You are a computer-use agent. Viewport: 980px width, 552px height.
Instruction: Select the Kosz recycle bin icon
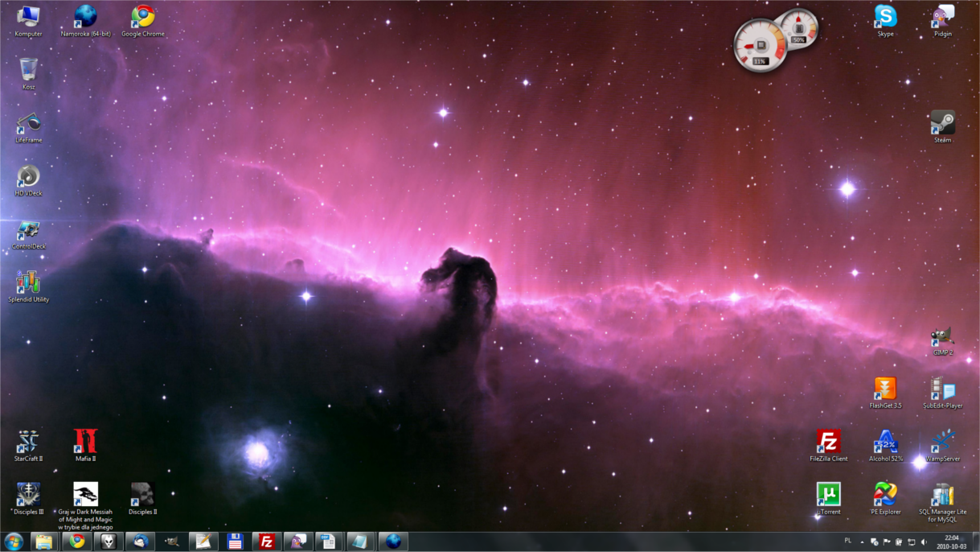click(28, 70)
